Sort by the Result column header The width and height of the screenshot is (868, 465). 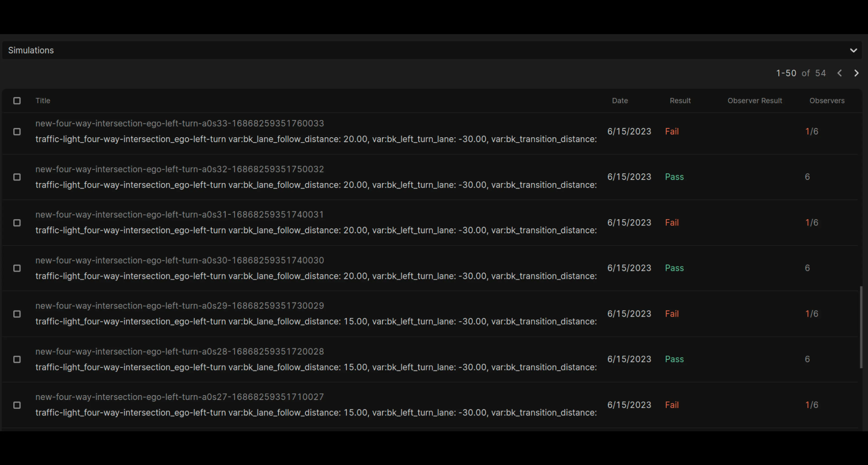click(x=680, y=101)
